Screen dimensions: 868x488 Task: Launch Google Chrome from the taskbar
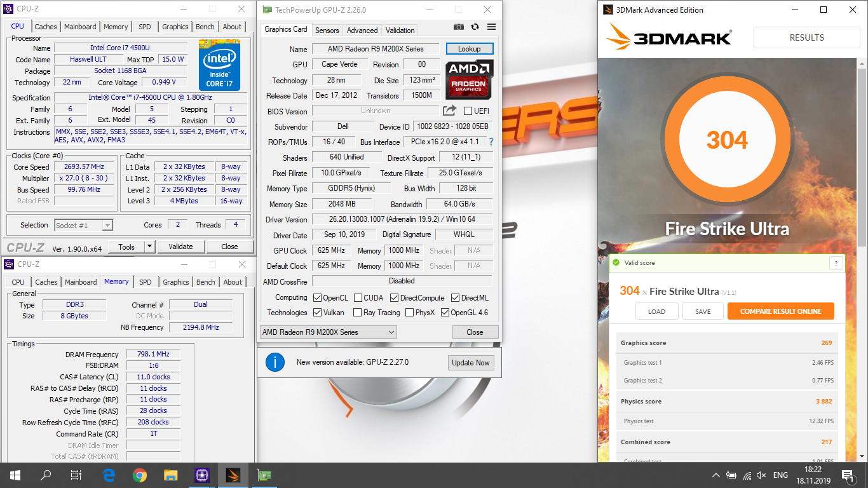140,475
